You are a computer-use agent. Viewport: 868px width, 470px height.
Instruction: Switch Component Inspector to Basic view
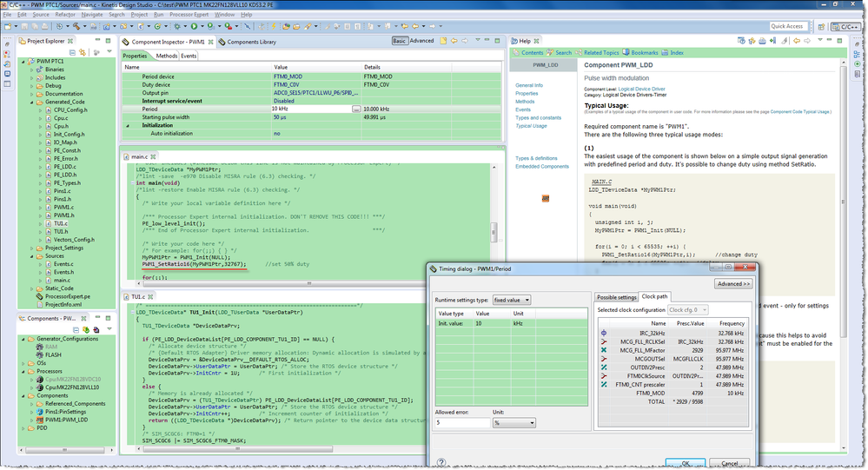[x=400, y=41]
